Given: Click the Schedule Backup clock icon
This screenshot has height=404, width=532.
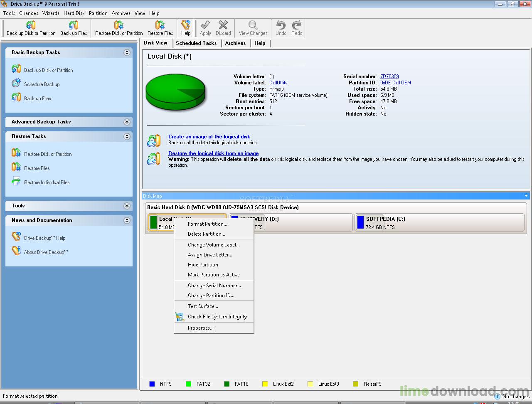Looking at the screenshot, I should click(x=16, y=83).
